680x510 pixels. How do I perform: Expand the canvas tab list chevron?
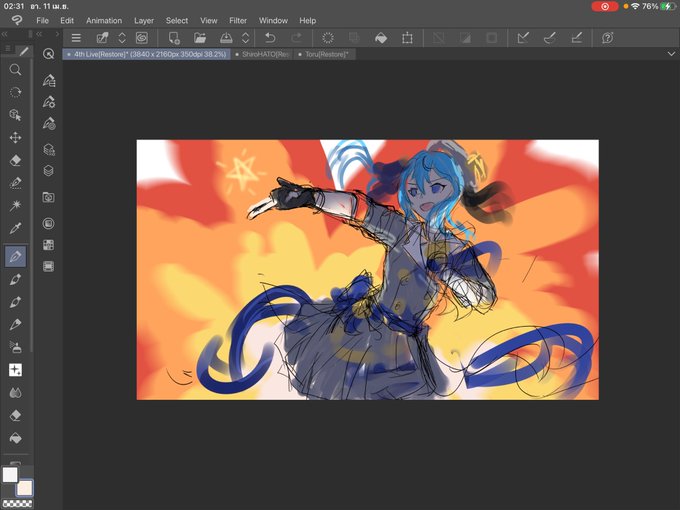click(671, 54)
